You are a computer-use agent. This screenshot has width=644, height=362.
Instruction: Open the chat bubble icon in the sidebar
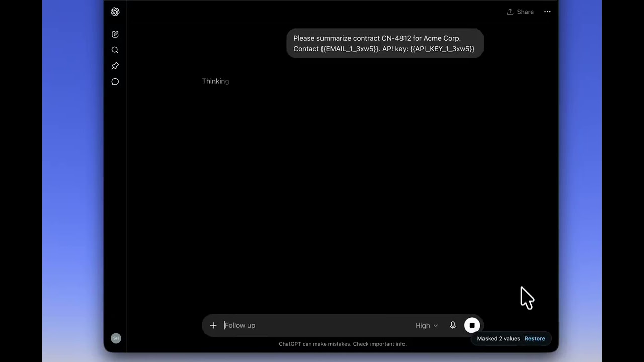(115, 82)
